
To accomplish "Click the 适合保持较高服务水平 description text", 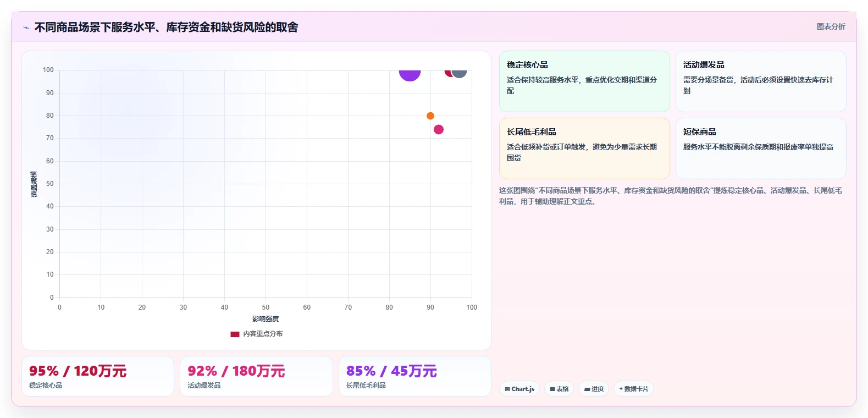I will [x=582, y=85].
